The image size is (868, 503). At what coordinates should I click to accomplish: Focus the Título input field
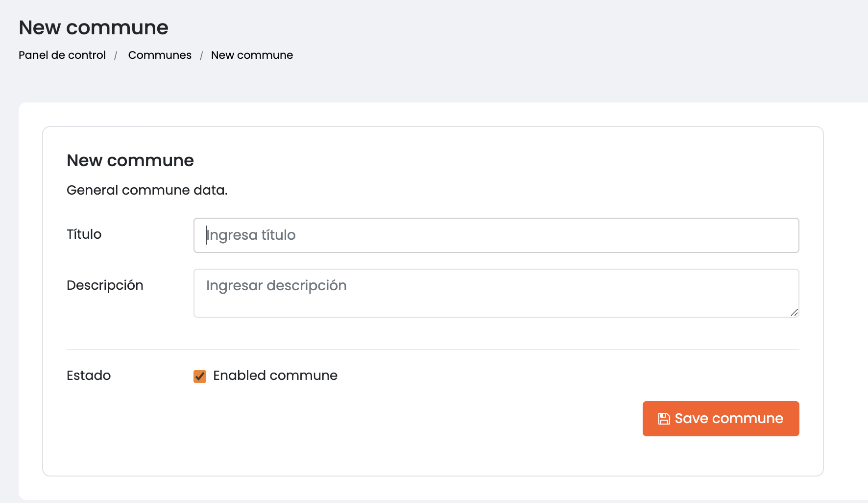point(496,235)
